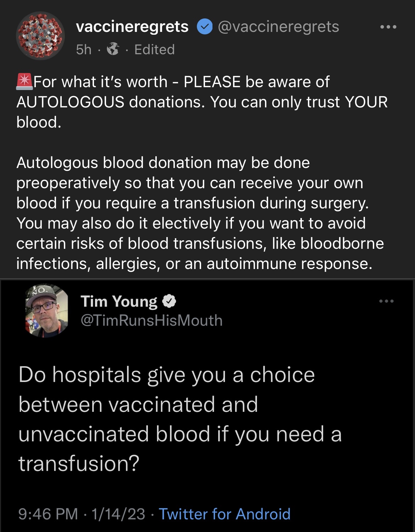Click the red siren emoji in post

pyautogui.click(x=24, y=82)
